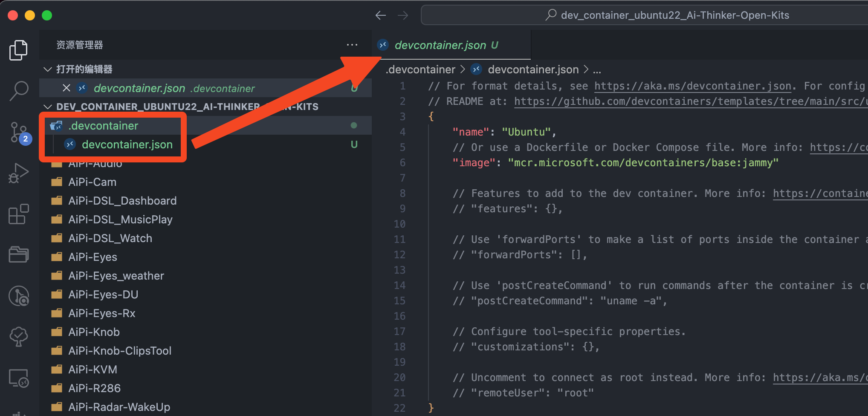
Task: Open the Git Graph activity bar icon
Action: click(x=18, y=296)
